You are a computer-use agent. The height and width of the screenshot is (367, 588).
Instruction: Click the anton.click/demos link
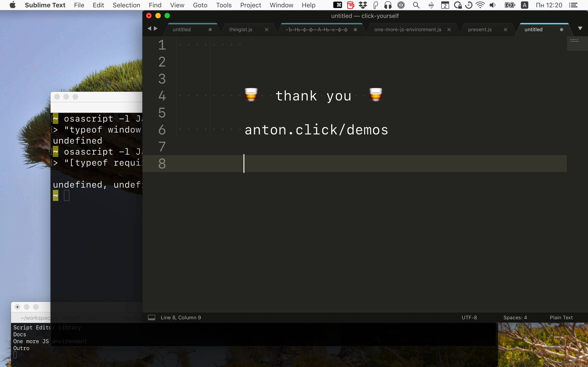[316, 130]
